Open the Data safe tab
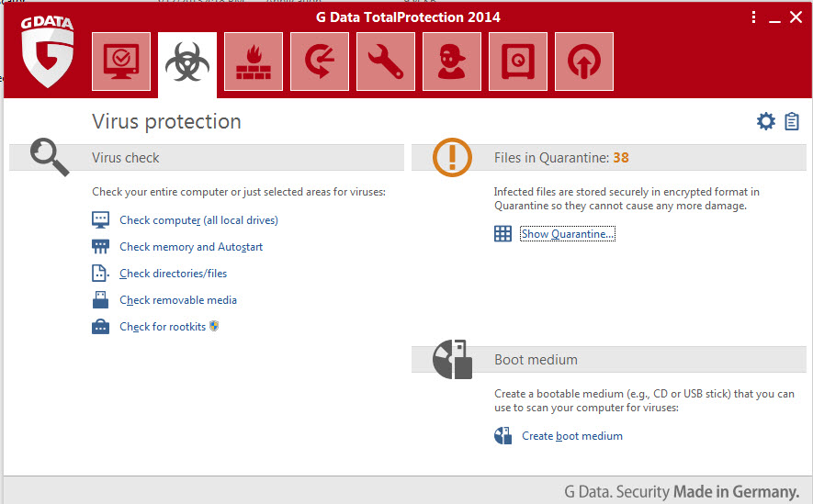Image resolution: width=813 pixels, height=504 pixels. point(518,62)
